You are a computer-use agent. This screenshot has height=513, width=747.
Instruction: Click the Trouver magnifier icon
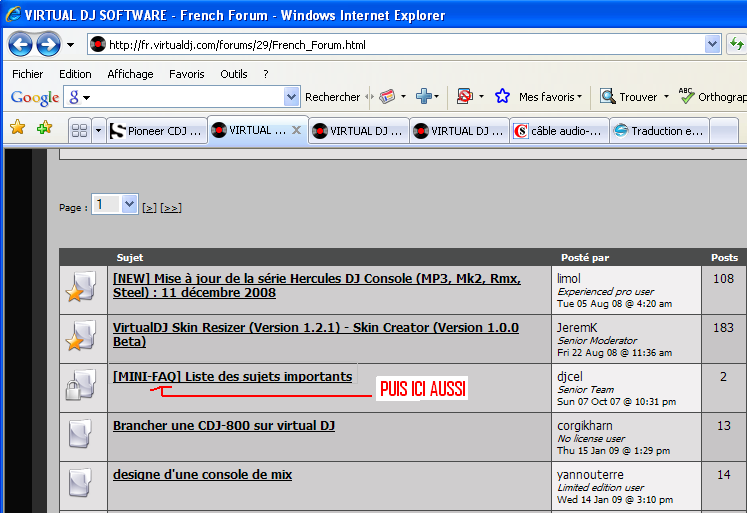[607, 97]
